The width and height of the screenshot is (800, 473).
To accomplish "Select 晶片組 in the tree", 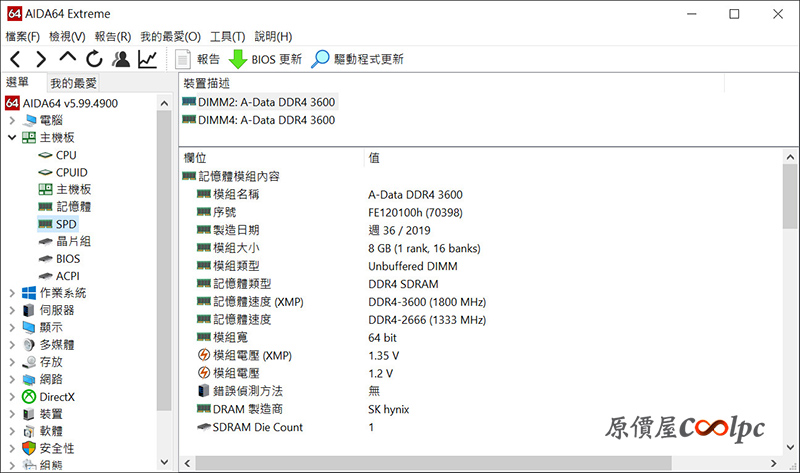I will pos(73,241).
